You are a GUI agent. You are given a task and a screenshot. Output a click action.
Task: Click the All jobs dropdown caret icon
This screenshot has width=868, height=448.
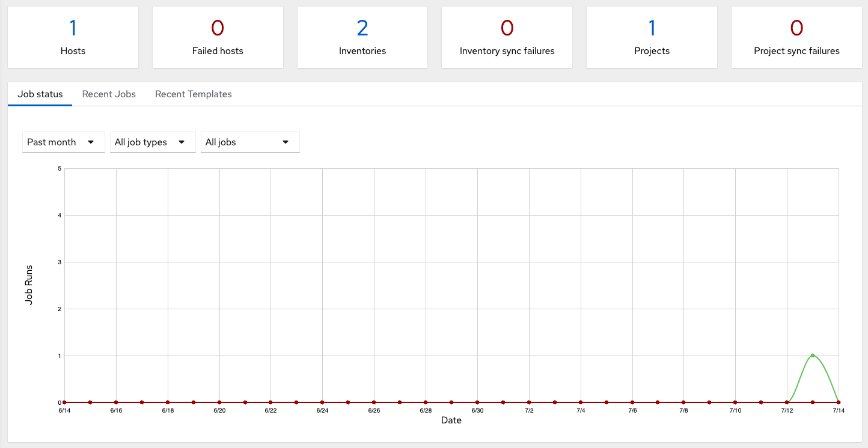(285, 142)
